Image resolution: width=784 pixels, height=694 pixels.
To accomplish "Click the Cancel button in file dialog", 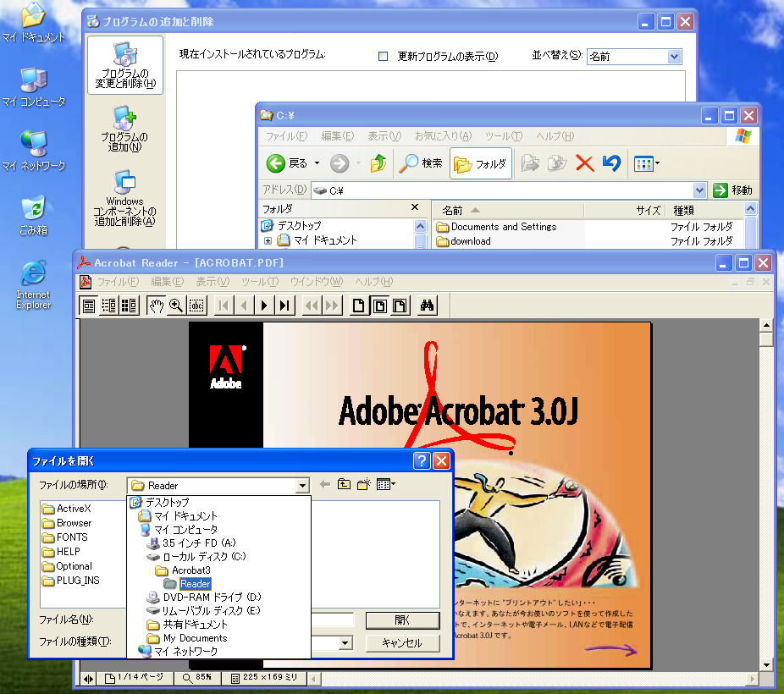I will pyautogui.click(x=402, y=643).
